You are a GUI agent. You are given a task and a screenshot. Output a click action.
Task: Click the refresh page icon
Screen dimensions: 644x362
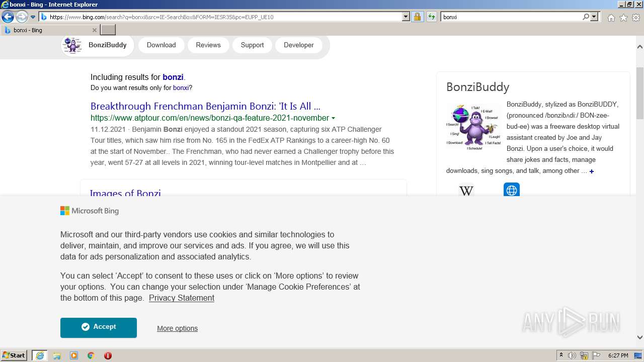[x=431, y=17]
